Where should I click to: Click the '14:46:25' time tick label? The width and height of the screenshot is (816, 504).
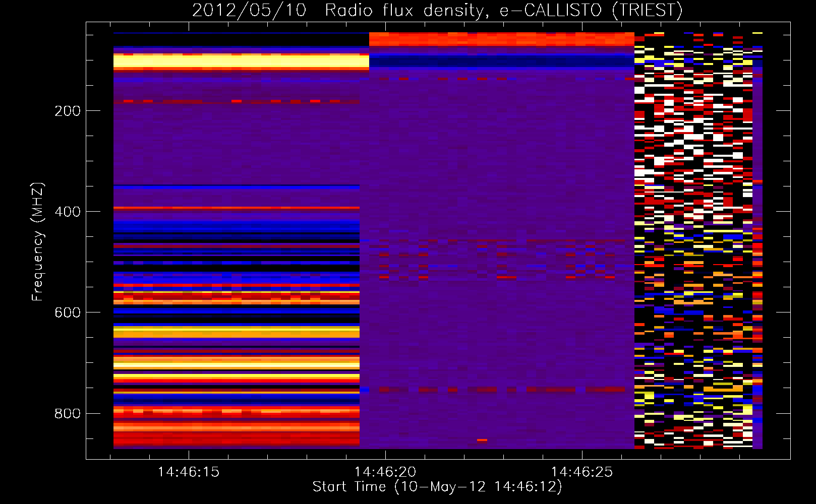[582, 472]
